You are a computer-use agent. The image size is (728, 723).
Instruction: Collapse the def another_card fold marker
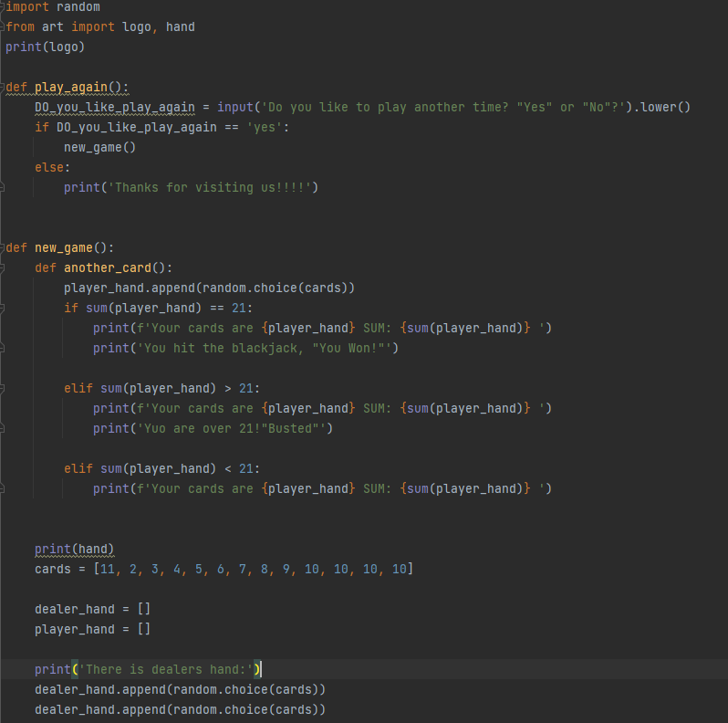coord(3,268)
